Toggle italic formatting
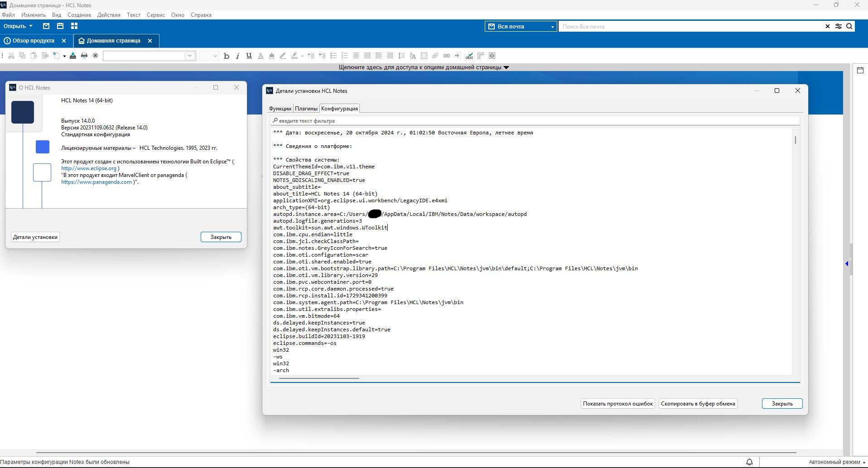This screenshot has width=868, height=468. click(237, 56)
